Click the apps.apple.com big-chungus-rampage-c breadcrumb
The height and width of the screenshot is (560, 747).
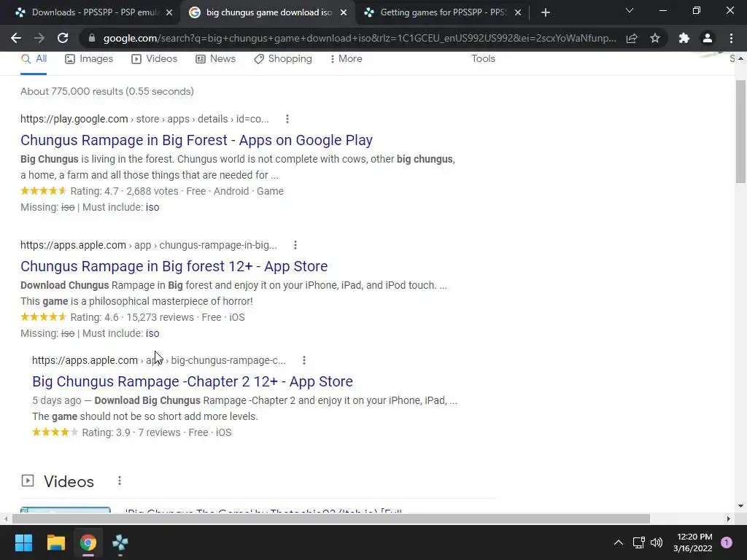(159, 360)
